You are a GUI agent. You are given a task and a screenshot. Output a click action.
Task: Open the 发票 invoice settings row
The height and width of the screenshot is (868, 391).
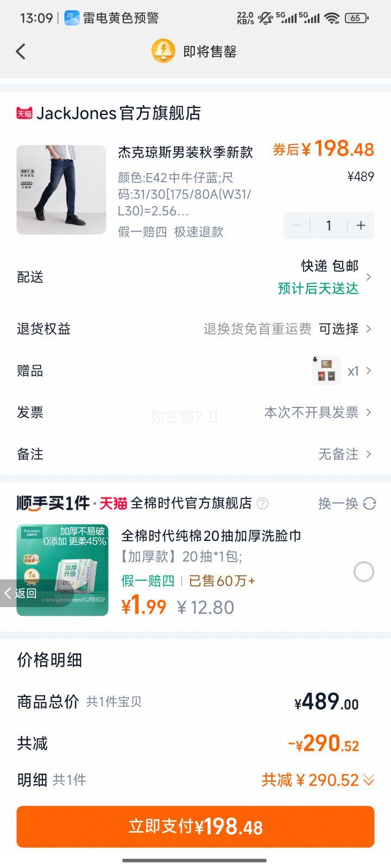[195, 412]
